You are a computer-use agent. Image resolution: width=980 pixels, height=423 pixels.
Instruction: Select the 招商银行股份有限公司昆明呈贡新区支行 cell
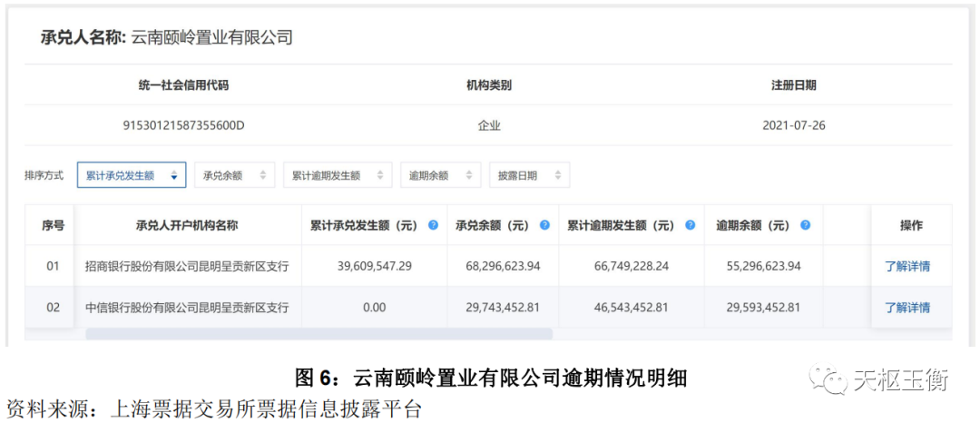(186, 266)
